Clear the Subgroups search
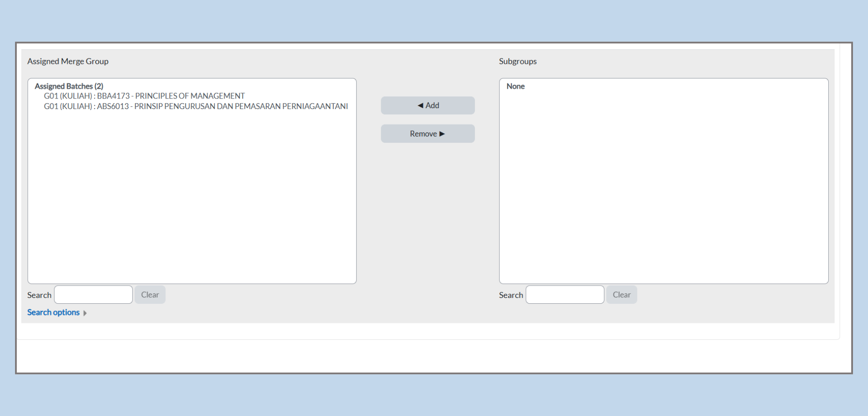This screenshot has height=416, width=868. (x=621, y=295)
